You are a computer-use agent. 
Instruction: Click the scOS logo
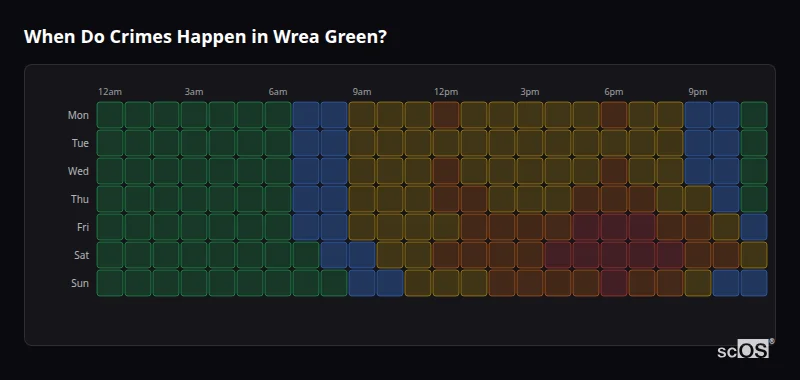(746, 348)
